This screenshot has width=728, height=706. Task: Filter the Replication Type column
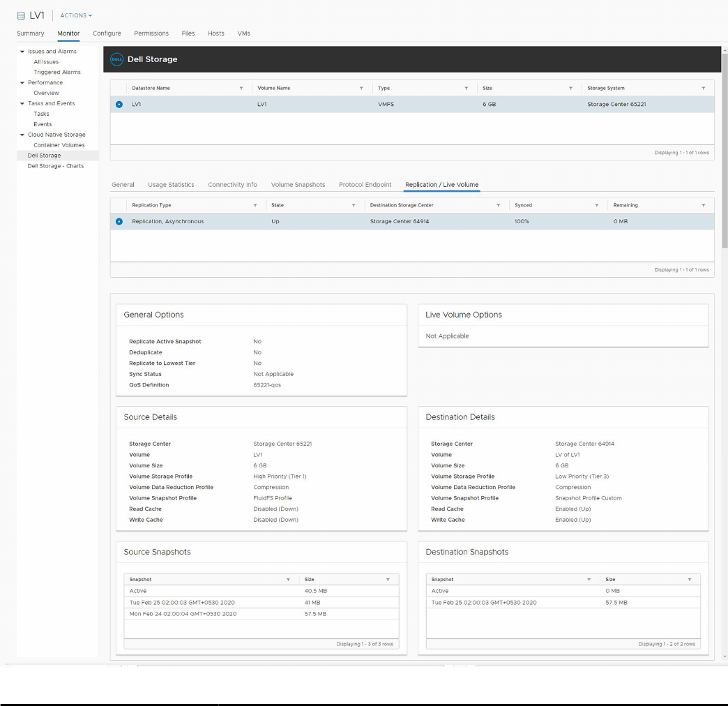(x=255, y=206)
